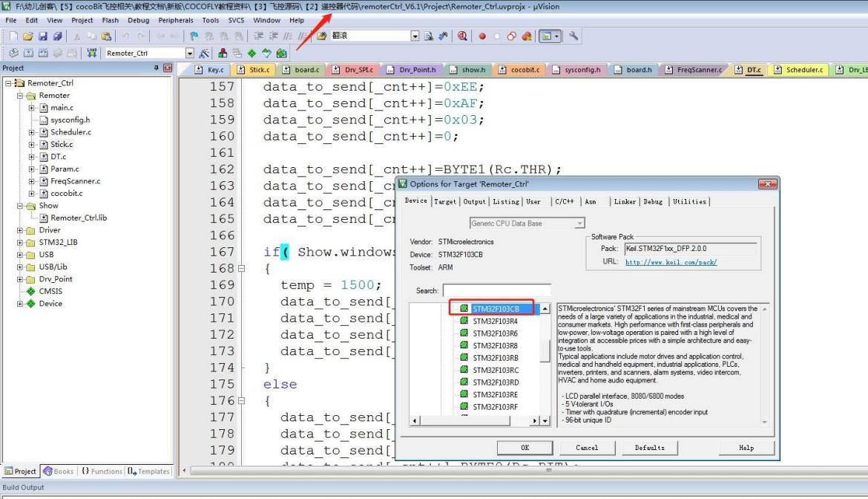Click OK in the Options dialog
This screenshot has width=868, height=499.
(525, 448)
